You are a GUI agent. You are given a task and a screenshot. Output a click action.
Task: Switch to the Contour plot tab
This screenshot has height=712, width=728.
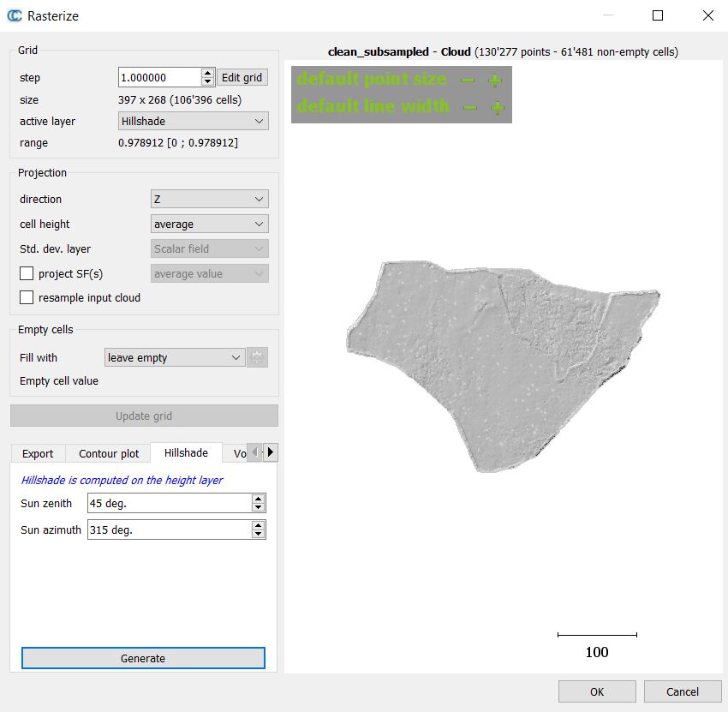(x=108, y=453)
